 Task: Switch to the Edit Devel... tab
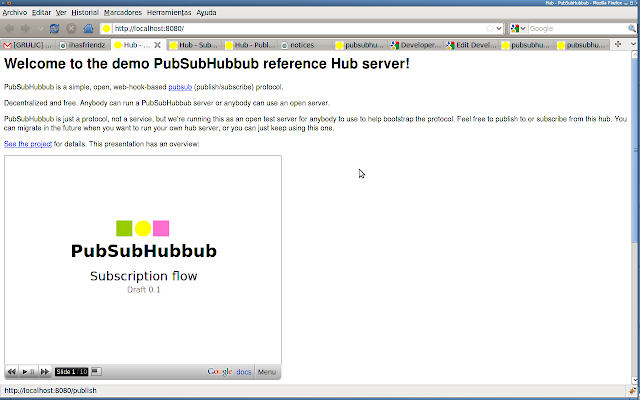472,45
